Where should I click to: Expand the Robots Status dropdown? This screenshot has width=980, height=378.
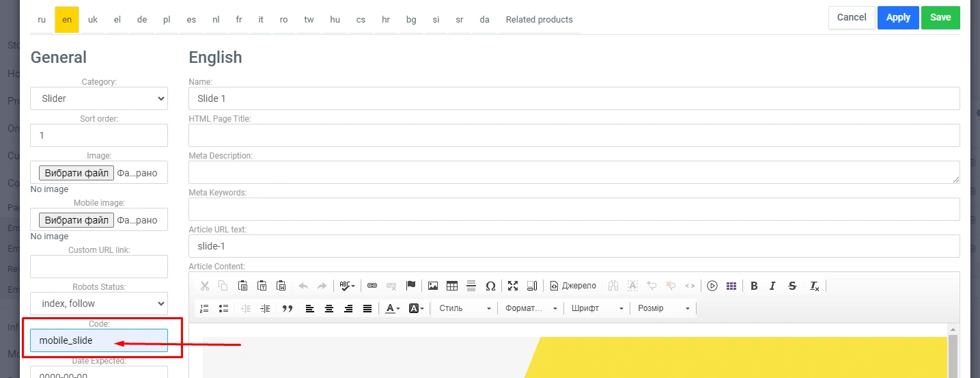coord(99,303)
